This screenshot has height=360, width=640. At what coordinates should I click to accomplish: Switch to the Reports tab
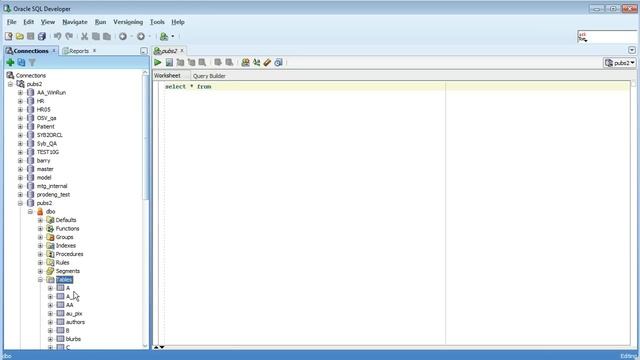coord(79,51)
